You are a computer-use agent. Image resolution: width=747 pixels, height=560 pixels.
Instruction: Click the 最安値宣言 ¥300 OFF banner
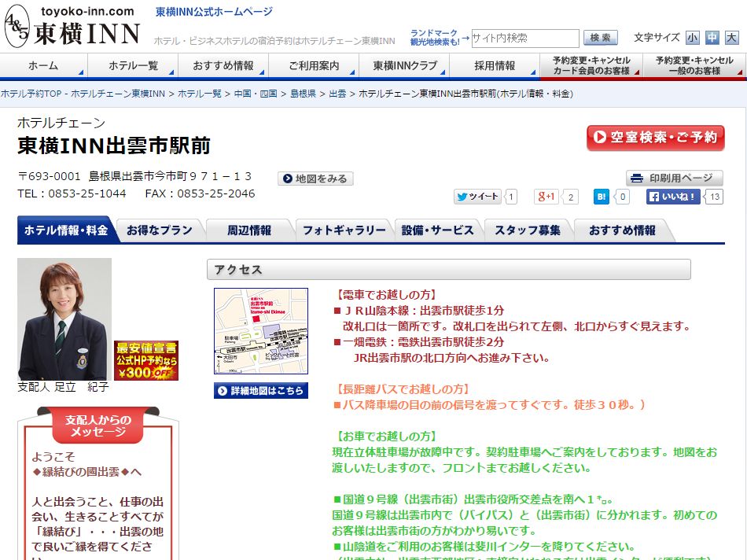tap(146, 360)
